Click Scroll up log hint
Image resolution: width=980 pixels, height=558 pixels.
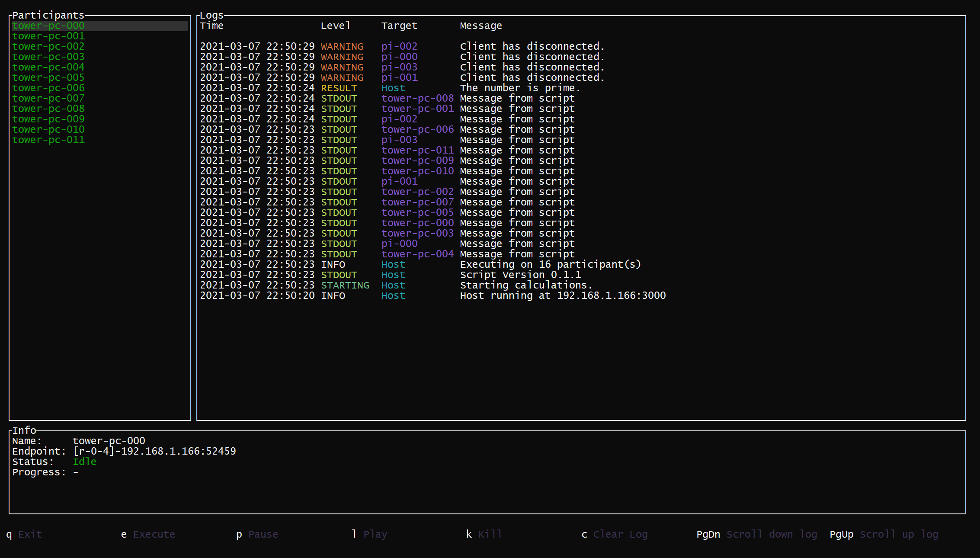pyautogui.click(x=899, y=535)
